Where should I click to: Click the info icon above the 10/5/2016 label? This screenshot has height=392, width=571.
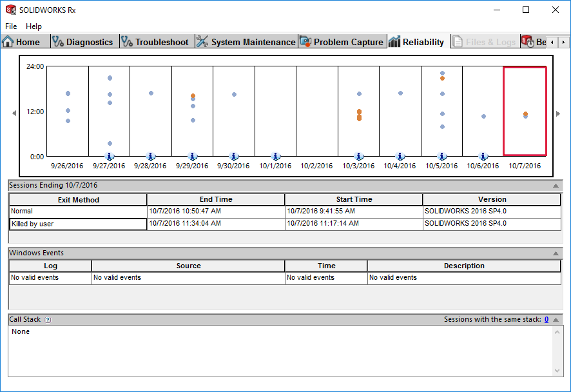click(442, 156)
